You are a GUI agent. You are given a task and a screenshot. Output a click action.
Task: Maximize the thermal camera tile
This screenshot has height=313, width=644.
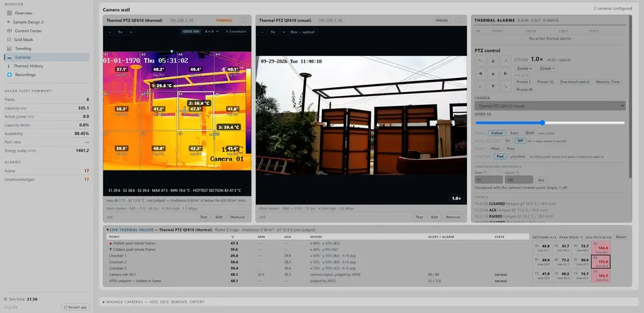click(244, 20)
